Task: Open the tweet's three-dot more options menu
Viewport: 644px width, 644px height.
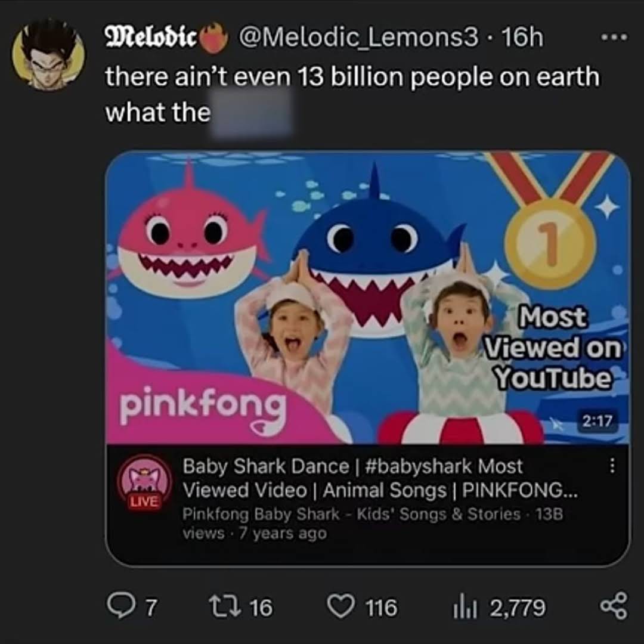Action: point(614,37)
